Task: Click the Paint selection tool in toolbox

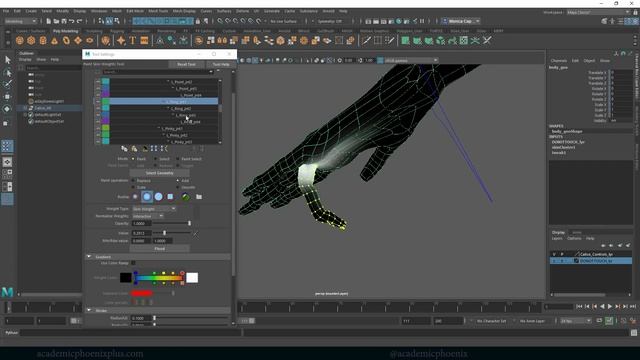Action: pos(7,84)
